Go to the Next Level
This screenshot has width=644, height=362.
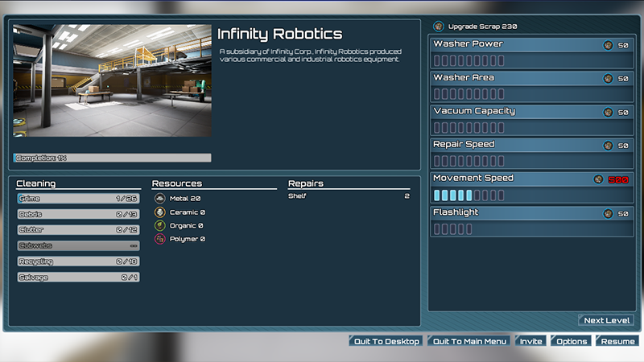pyautogui.click(x=606, y=320)
